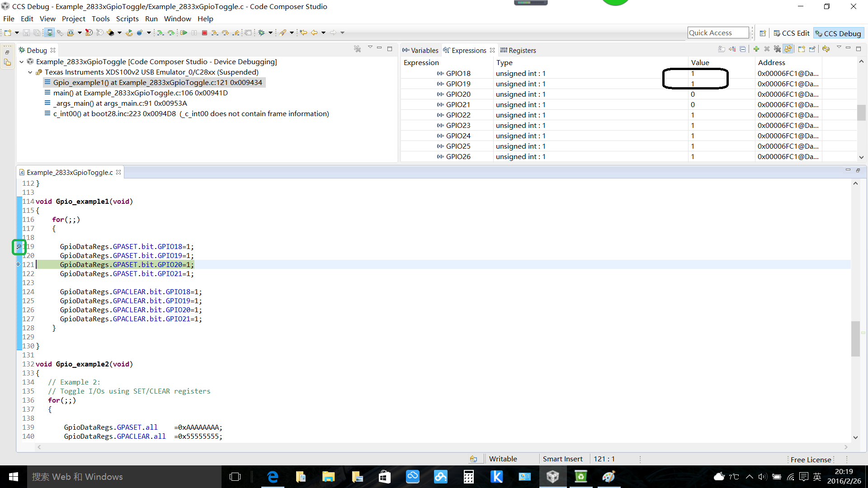The width and height of the screenshot is (868, 488).
Task: Switch to CCS Edit perspective
Action: (x=792, y=33)
